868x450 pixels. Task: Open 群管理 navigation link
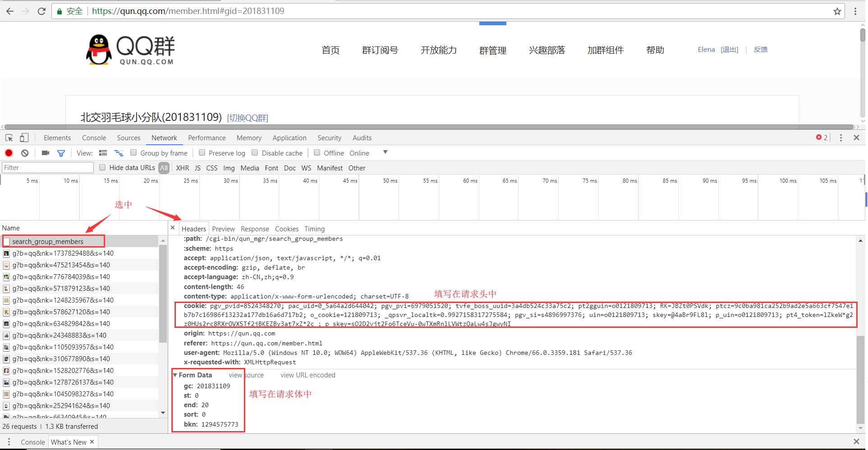493,50
